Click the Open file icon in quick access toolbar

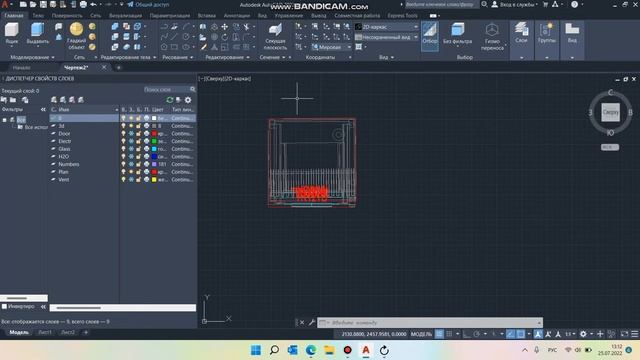(33, 4)
